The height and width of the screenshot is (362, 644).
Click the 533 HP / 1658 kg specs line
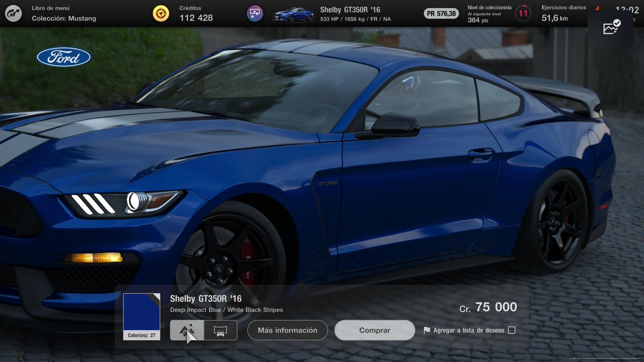[355, 19]
